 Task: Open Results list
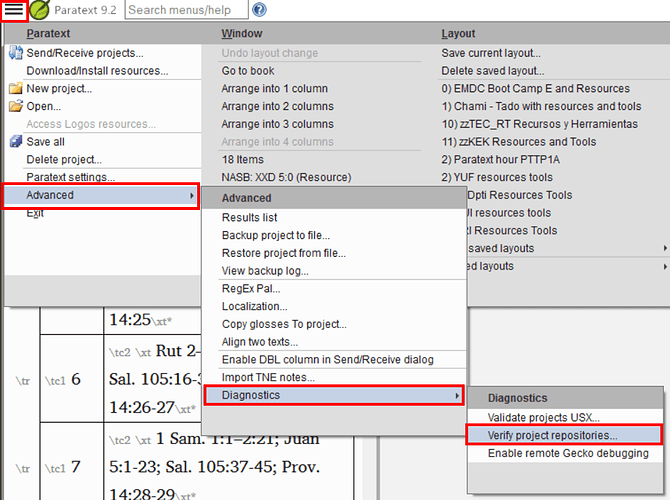point(250,218)
